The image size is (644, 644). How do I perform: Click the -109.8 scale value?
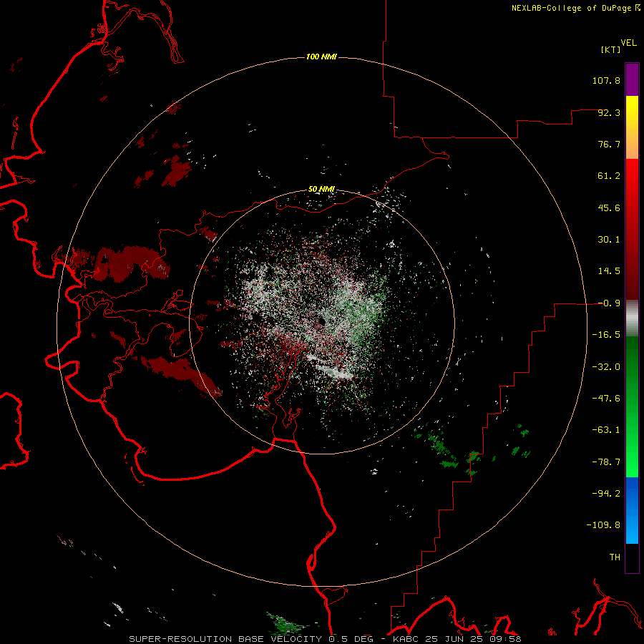(603, 525)
